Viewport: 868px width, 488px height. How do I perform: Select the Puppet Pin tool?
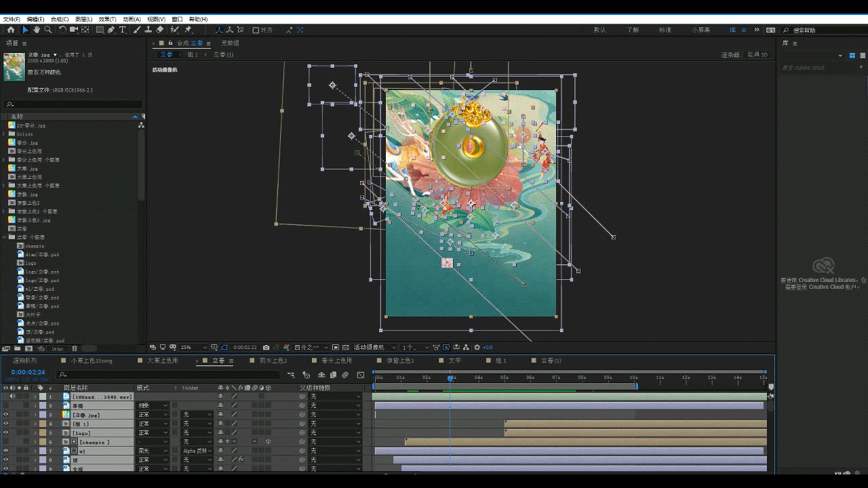click(189, 30)
